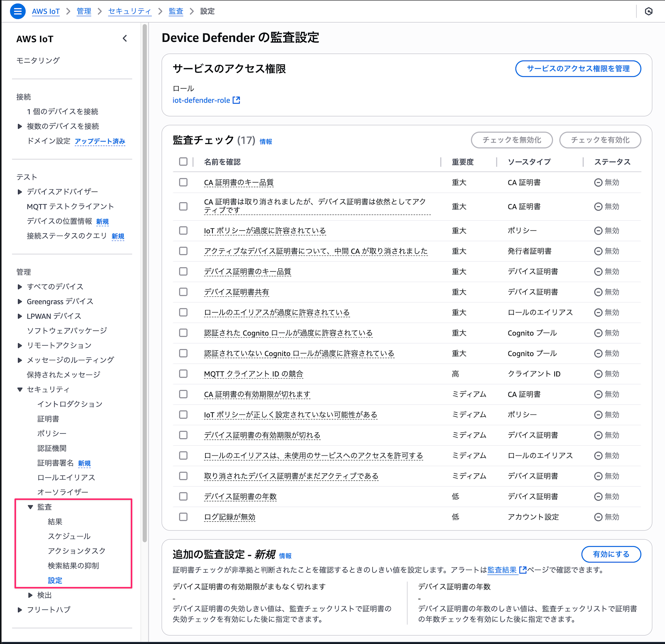Click 無効 status icon for CA 証明書のキー品質
Image resolution: width=665 pixels, height=644 pixels.
coord(598,183)
